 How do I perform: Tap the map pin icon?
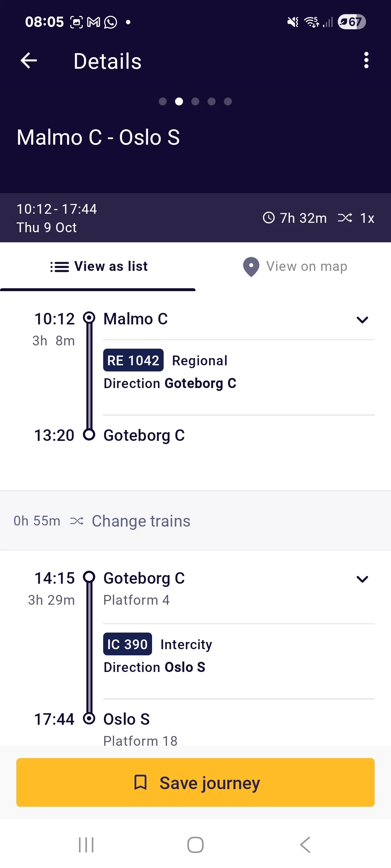(x=251, y=267)
